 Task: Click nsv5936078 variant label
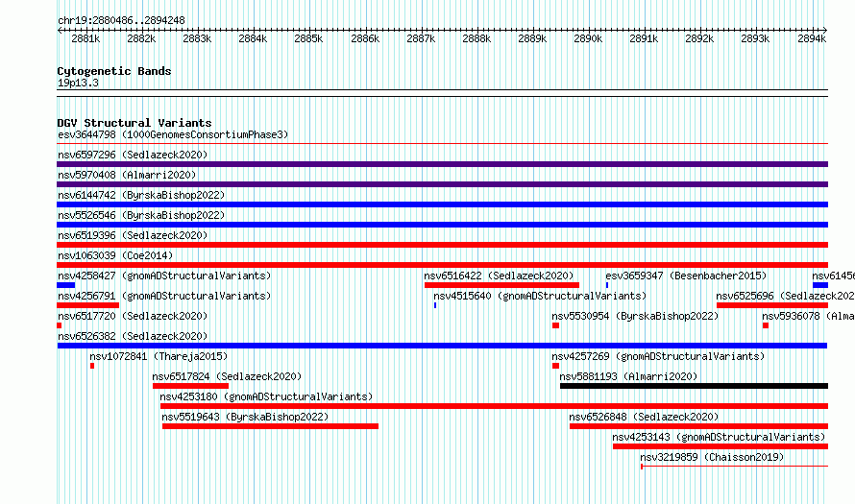click(x=808, y=316)
